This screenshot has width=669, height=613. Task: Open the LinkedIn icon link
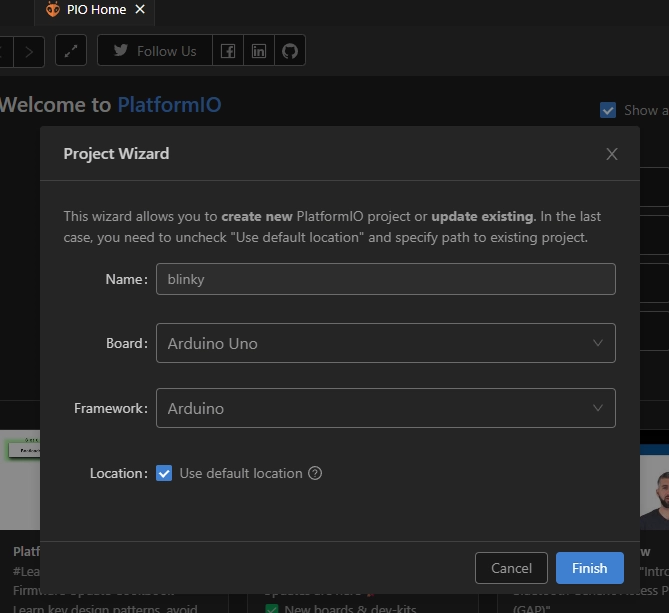point(259,51)
